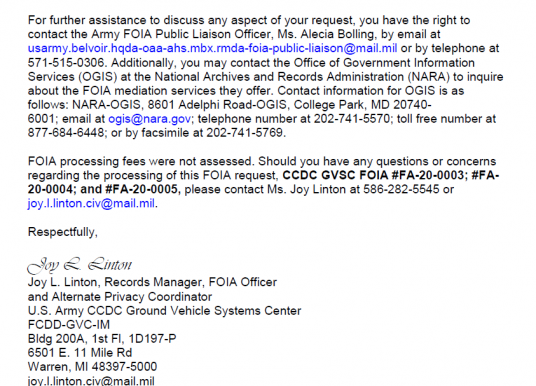This screenshot has height=386, width=536.
Task: Open joy.l.linton.civ@mail.mil link after phone number
Action: pyautogui.click(x=91, y=204)
